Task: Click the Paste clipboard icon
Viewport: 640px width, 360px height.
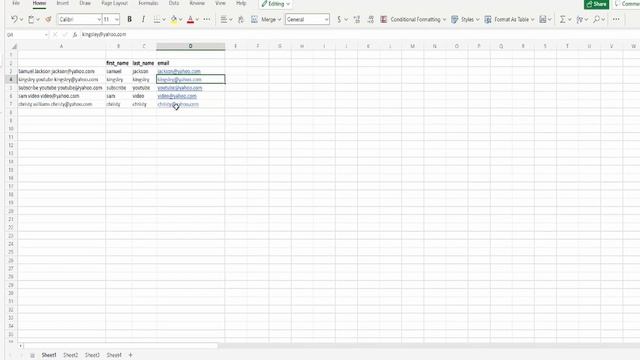Action: [x=31, y=19]
